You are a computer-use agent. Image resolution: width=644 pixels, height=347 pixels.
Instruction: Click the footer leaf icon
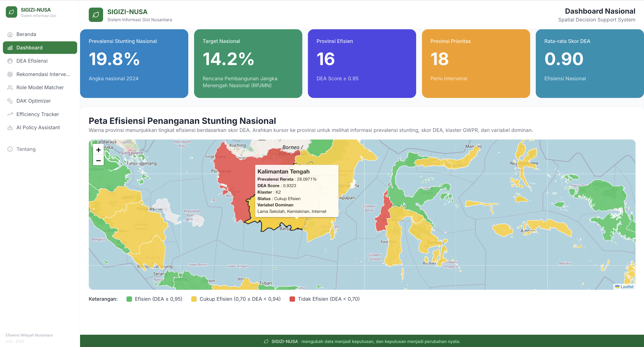click(266, 341)
